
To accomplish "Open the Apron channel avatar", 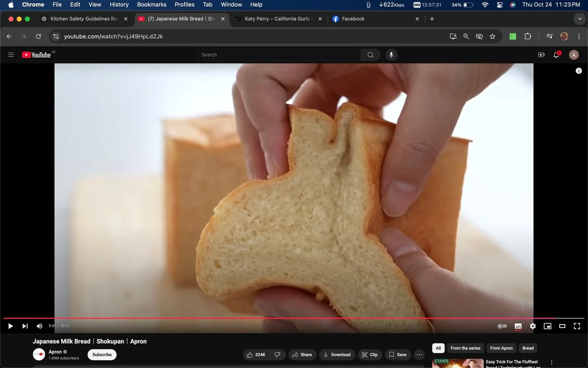I will point(39,355).
